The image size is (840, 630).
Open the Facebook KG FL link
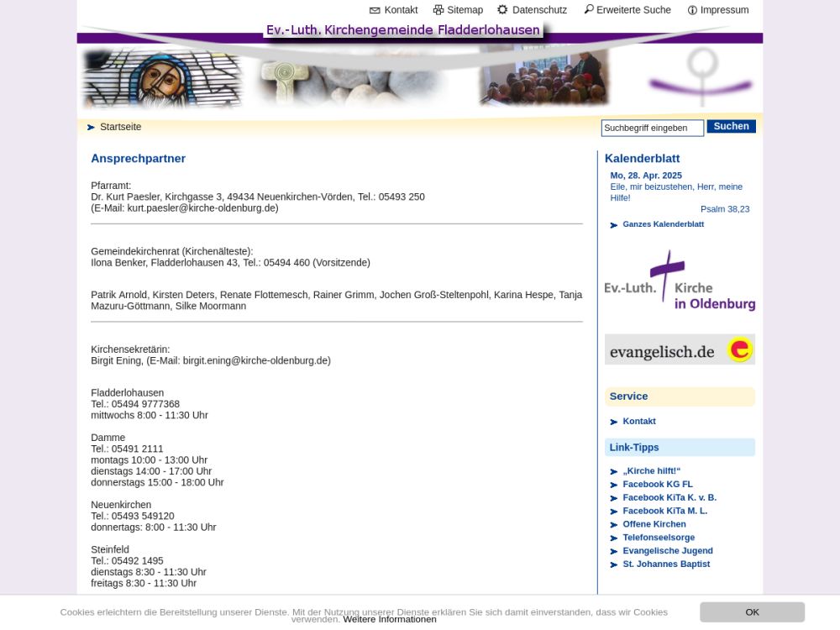[x=657, y=485]
